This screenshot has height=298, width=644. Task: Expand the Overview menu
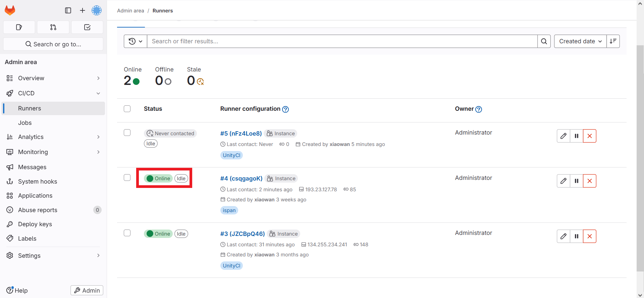53,78
